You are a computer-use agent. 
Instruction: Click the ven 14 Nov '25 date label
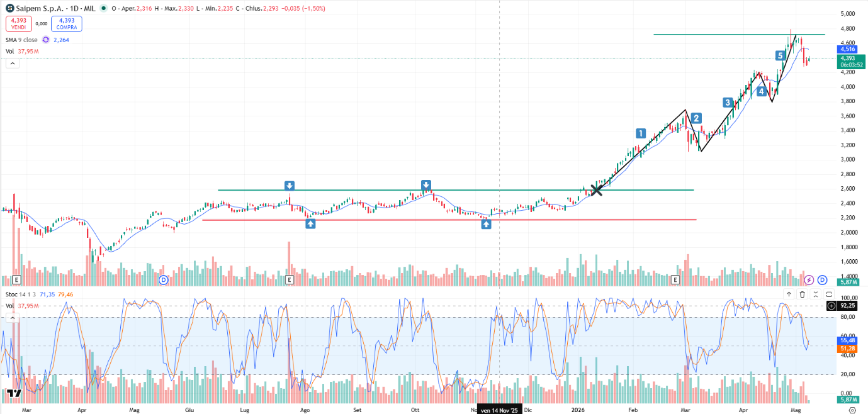(500, 410)
